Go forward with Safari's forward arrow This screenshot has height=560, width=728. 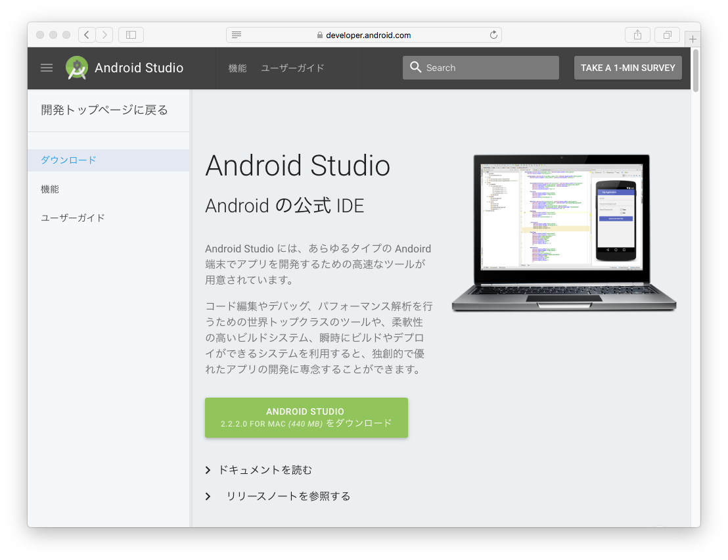tap(104, 35)
